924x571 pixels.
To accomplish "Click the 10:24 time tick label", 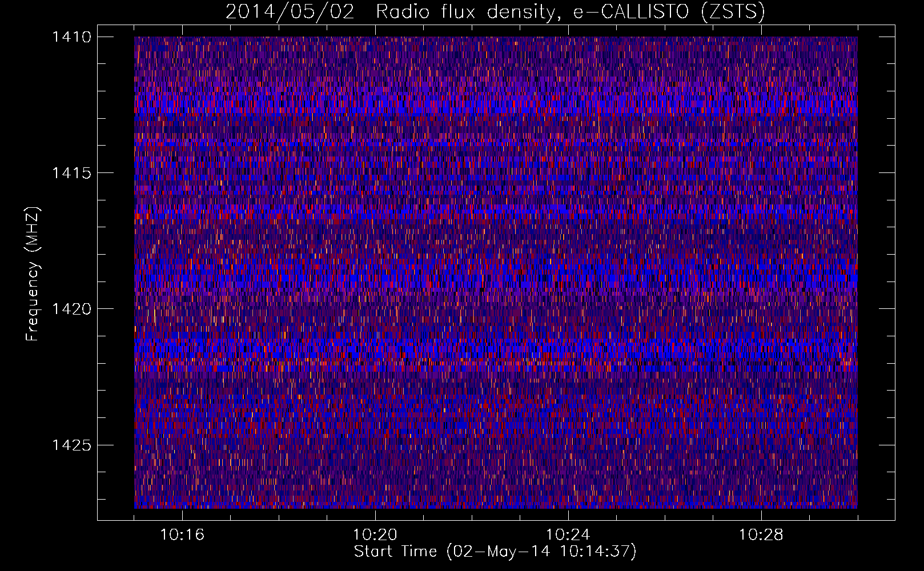I will (x=568, y=535).
